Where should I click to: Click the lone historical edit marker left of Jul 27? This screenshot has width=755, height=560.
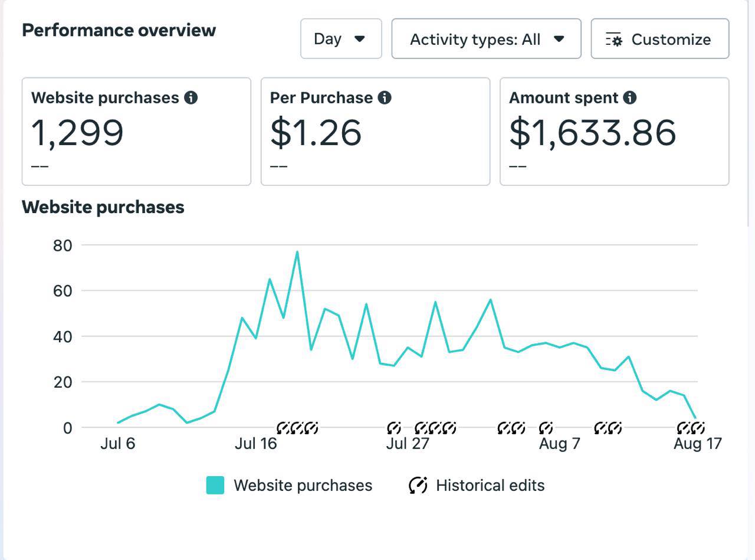point(394,428)
